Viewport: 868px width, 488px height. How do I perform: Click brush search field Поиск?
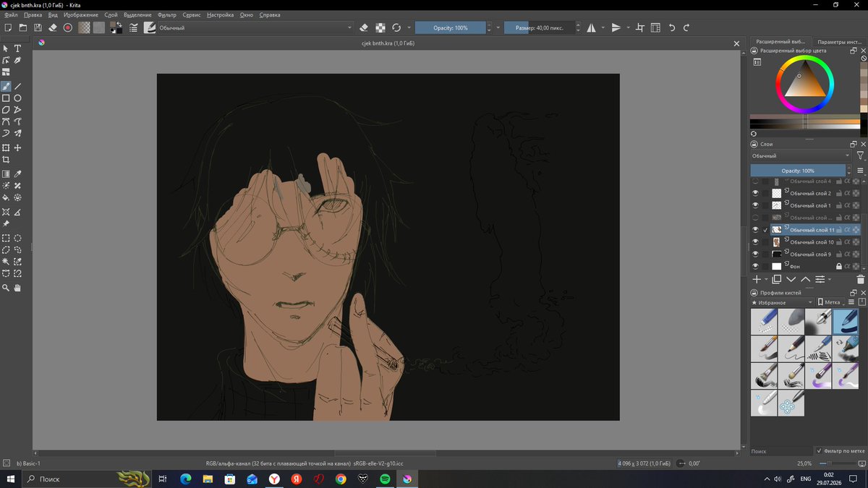click(781, 450)
